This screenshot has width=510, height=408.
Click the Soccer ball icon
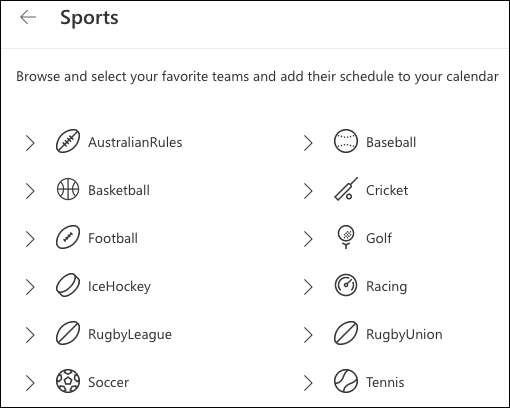tap(68, 381)
